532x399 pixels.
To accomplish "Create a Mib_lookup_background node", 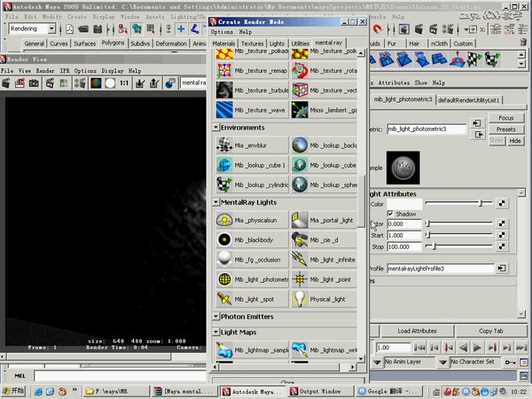I will (x=324, y=145).
